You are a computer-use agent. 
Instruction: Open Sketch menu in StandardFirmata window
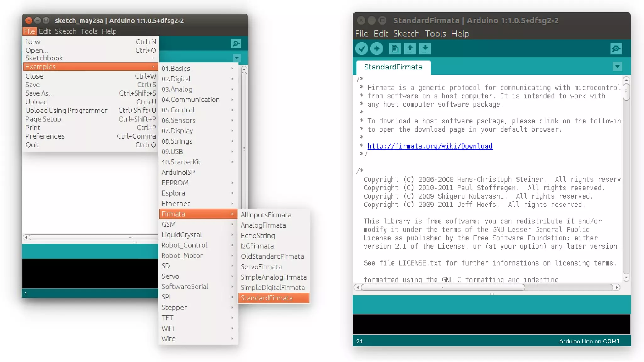pyautogui.click(x=406, y=33)
